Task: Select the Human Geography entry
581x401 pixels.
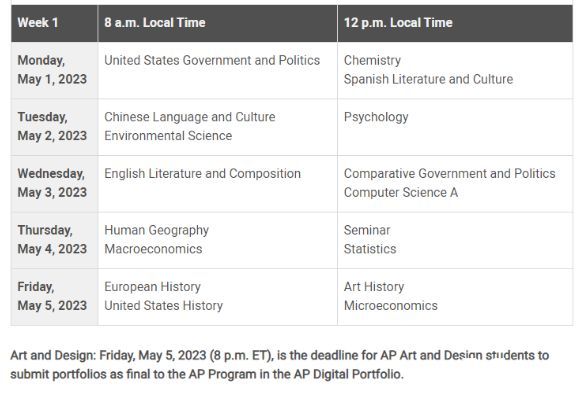Action: (x=156, y=231)
